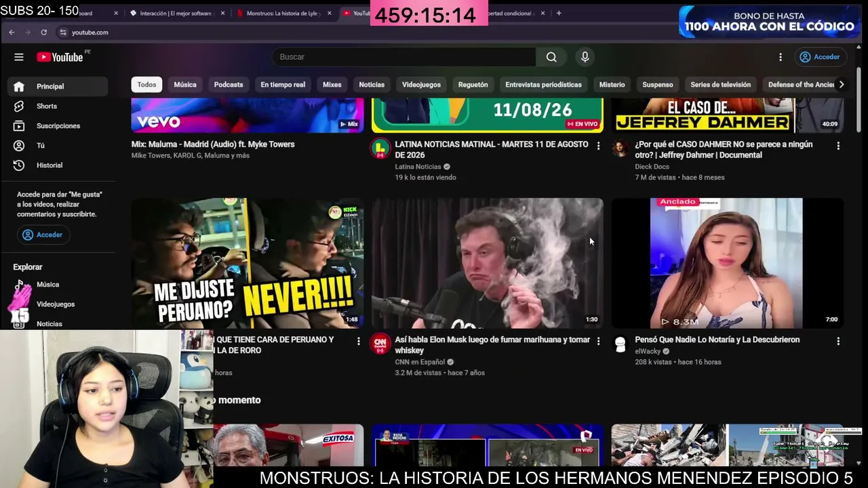The height and width of the screenshot is (488, 868).
Task: Go back with the browser back arrow
Action: point(12,33)
